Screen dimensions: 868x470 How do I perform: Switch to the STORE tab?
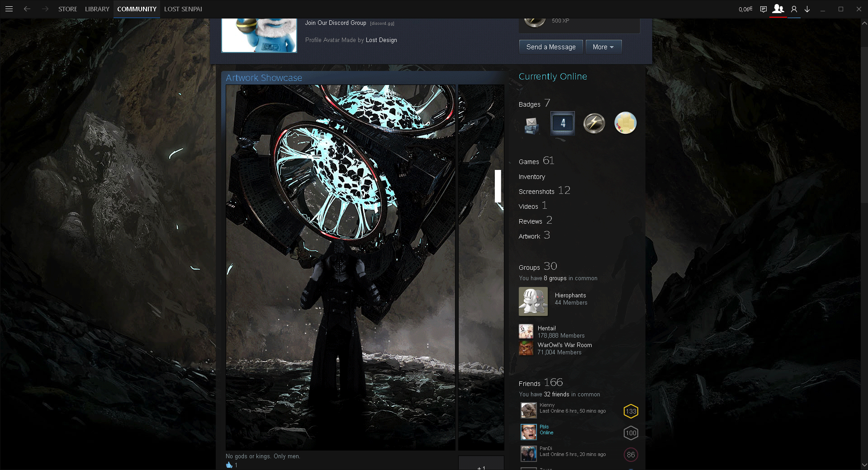pos(68,9)
